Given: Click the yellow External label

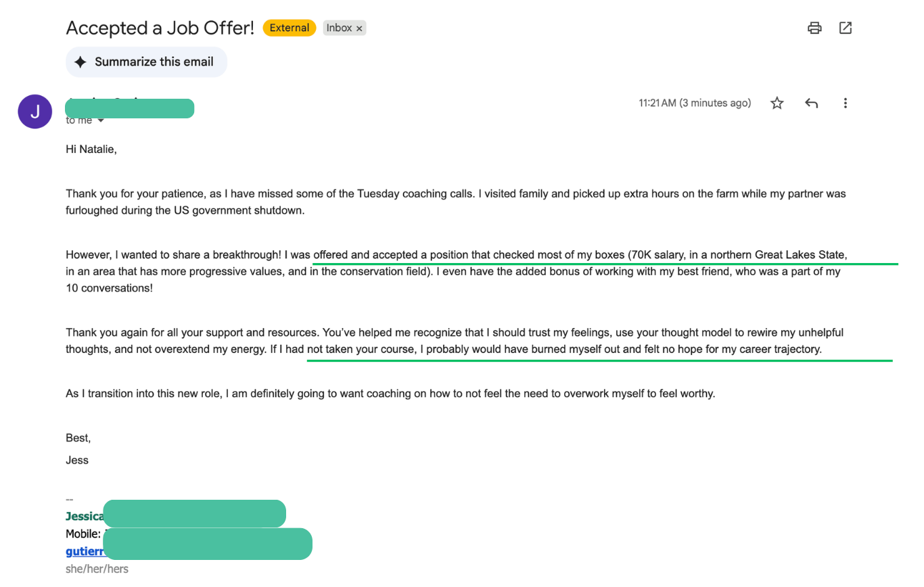Looking at the screenshot, I should coord(290,28).
